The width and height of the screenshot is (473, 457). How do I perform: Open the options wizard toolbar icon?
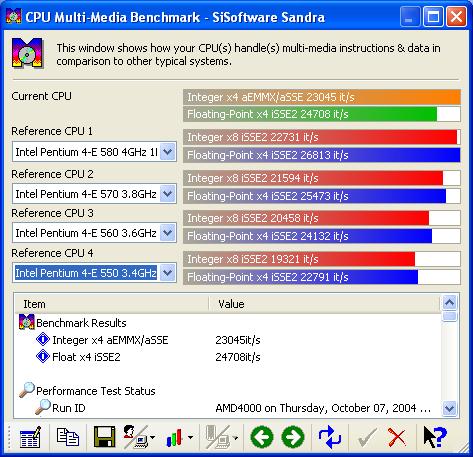(30, 437)
